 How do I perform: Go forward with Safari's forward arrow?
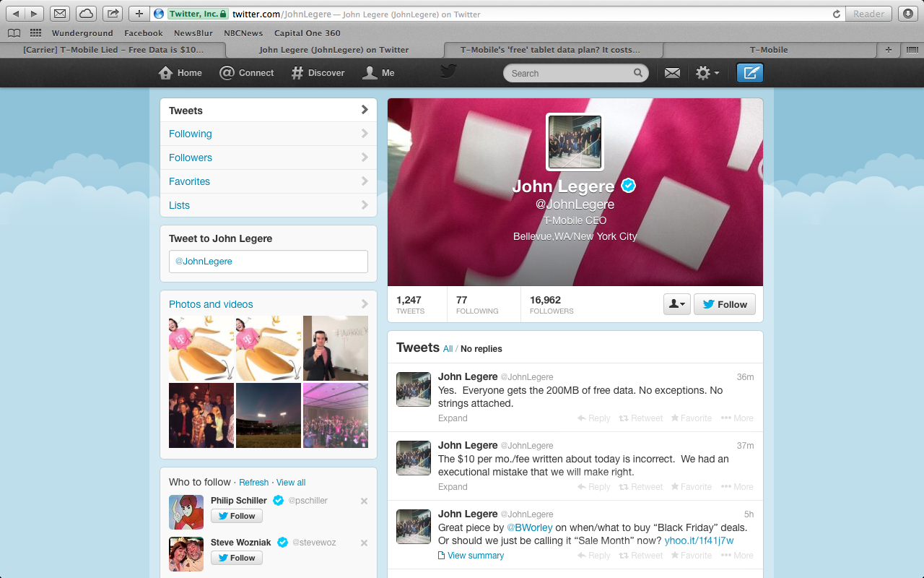click(x=34, y=14)
